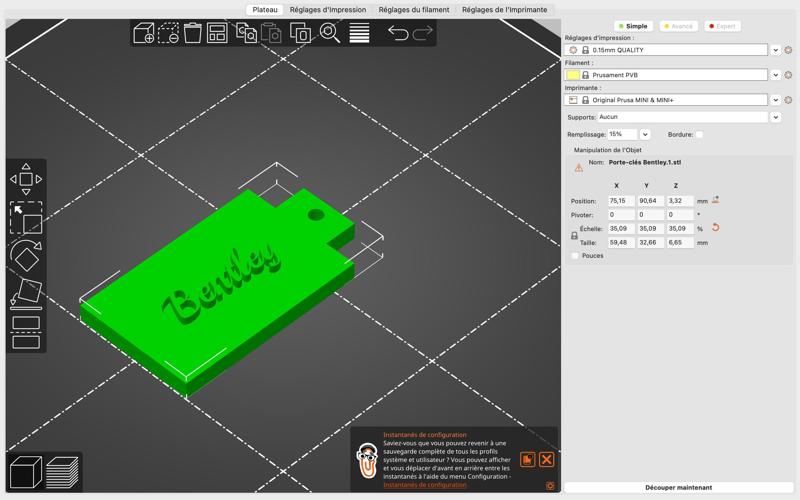800x500 pixels.
Task: Open Réglages de l'Imprimante tab
Action: click(x=505, y=10)
